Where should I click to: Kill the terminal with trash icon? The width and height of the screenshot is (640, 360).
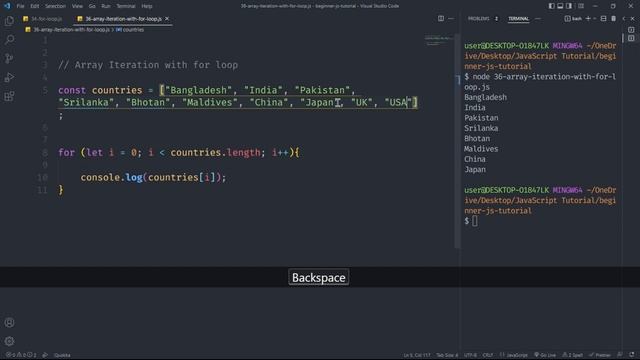coord(613,18)
